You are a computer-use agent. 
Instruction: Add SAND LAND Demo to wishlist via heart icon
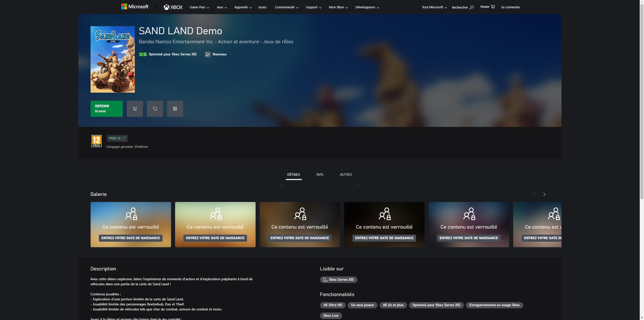coord(155,109)
